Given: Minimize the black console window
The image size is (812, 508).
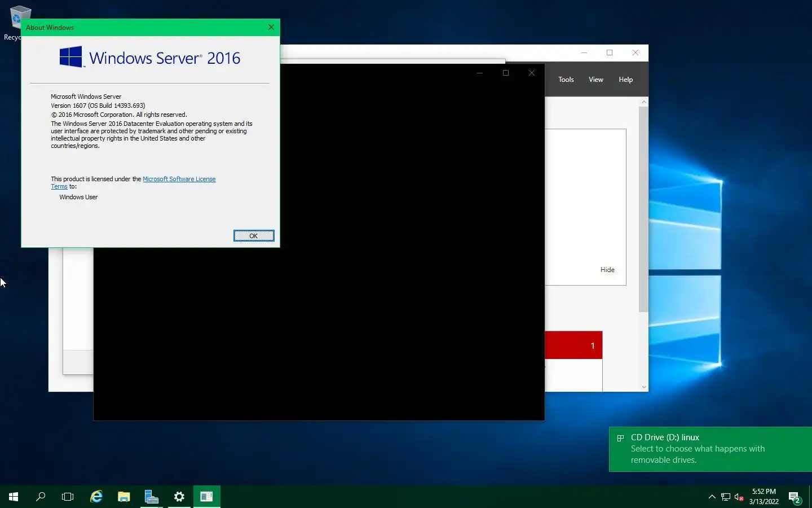Looking at the screenshot, I should click(480, 73).
